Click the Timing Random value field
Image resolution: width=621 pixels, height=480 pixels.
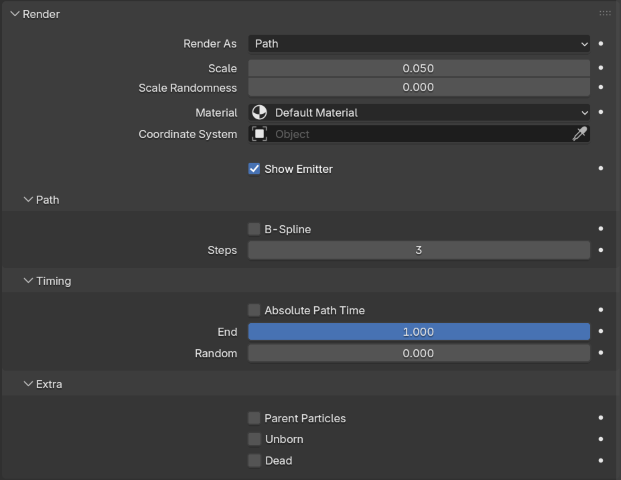(x=419, y=353)
